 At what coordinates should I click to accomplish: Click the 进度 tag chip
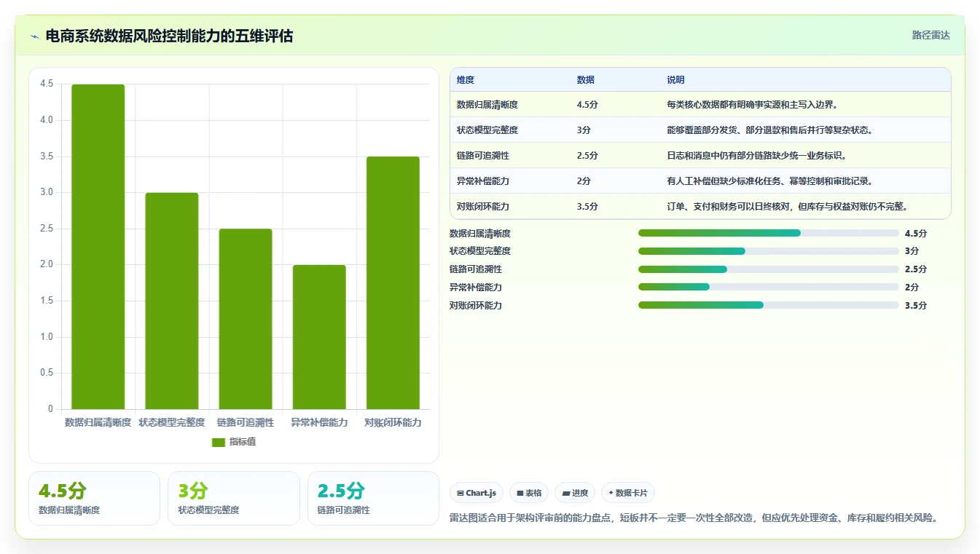(x=575, y=493)
